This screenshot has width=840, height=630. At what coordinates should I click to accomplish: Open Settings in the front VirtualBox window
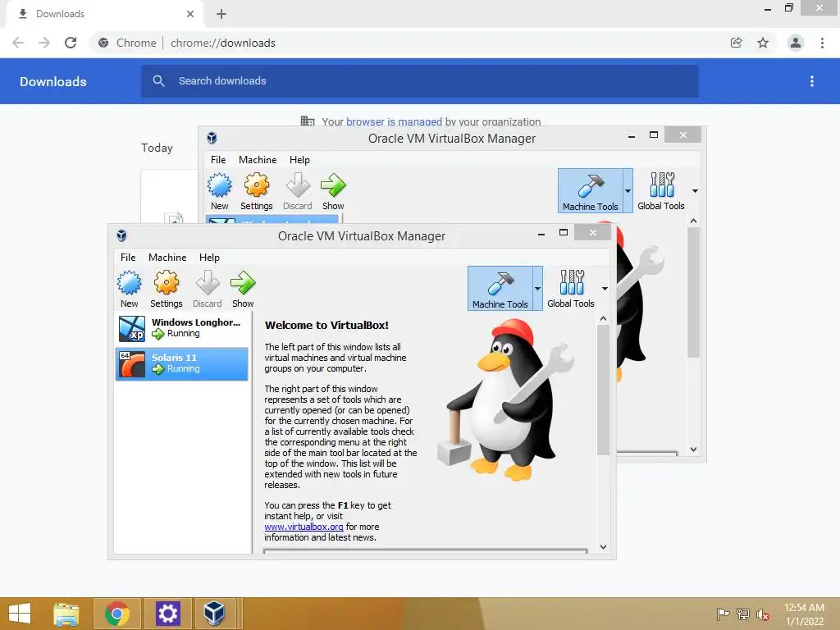(166, 290)
